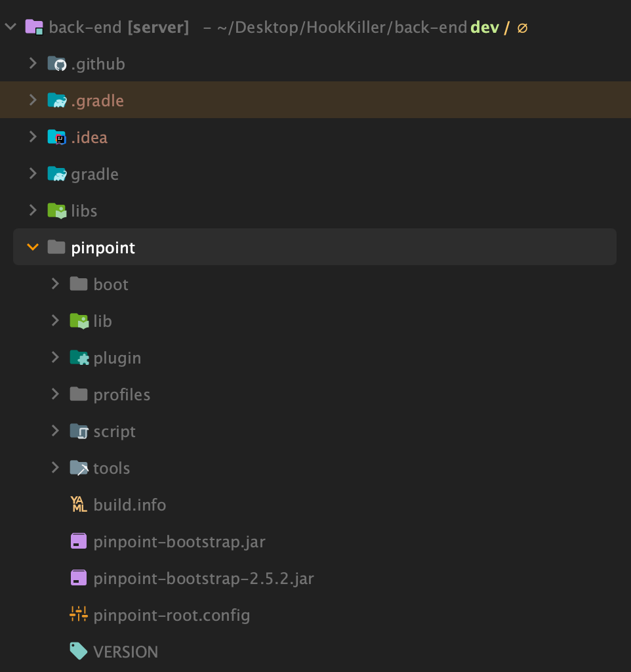Select the gradle tree item label
The height and width of the screenshot is (672, 631).
click(94, 175)
